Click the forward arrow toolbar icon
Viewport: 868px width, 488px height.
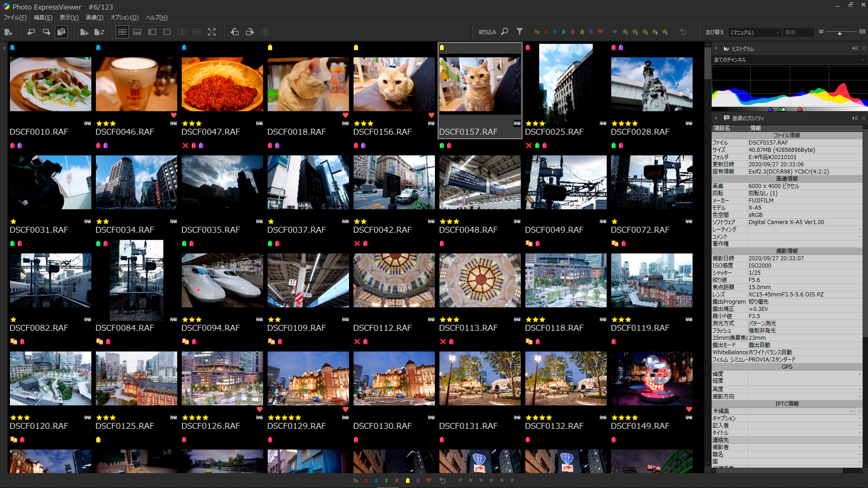(46, 32)
